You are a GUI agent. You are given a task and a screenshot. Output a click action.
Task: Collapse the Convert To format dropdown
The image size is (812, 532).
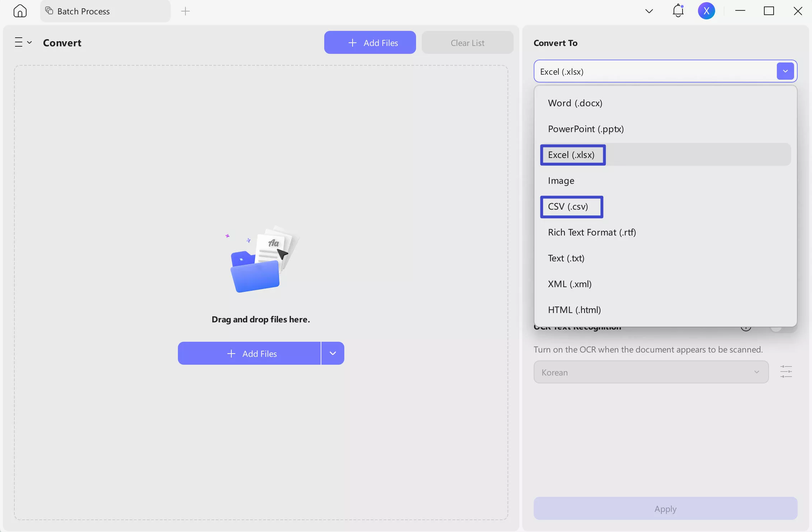[x=785, y=71]
